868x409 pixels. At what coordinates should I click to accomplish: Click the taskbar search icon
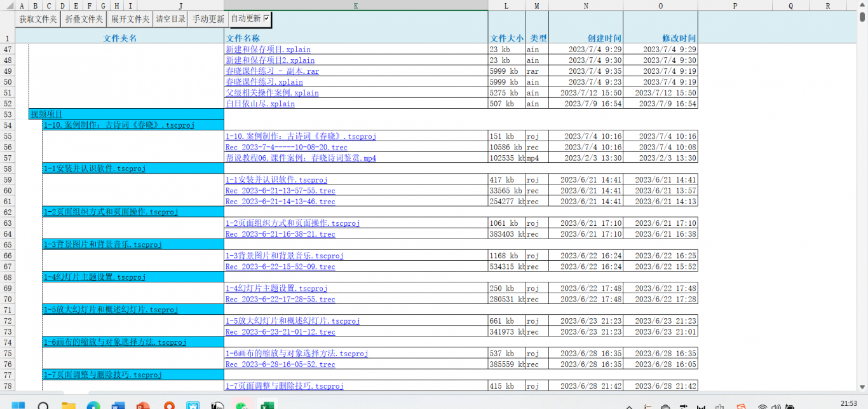[x=43, y=405]
